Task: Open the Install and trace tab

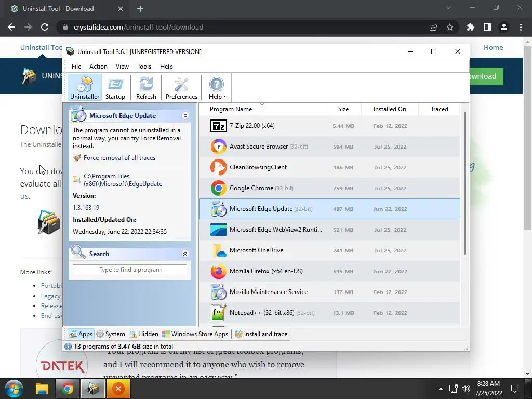Action: pos(261,334)
